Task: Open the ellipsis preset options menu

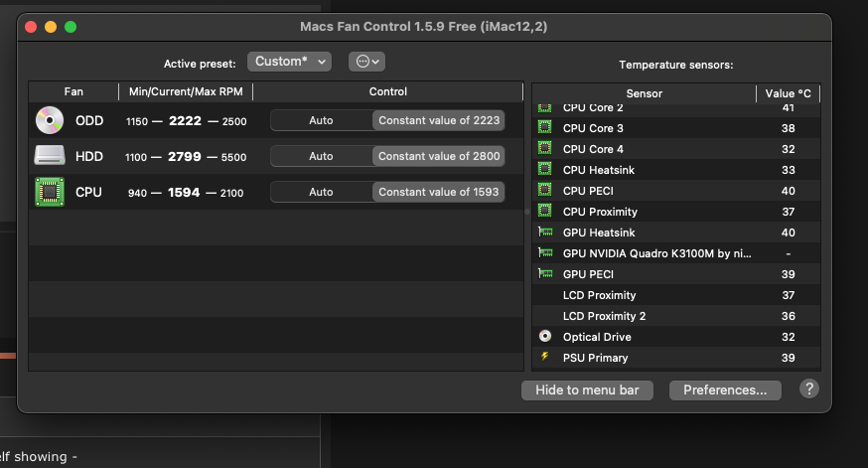Action: [367, 62]
